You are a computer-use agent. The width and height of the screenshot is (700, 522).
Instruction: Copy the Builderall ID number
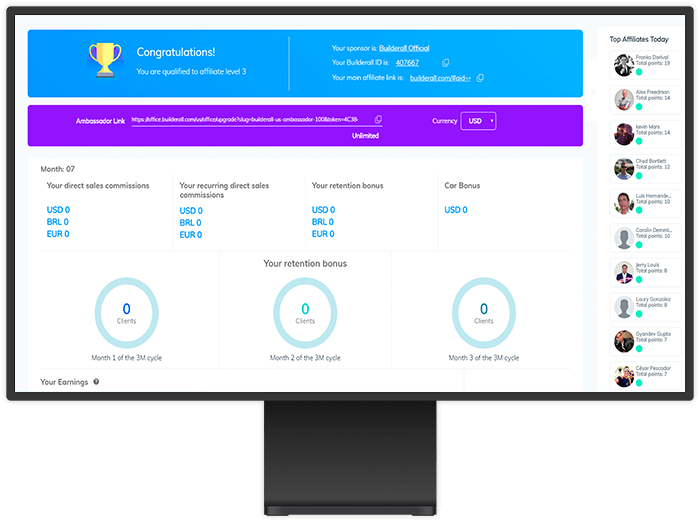[x=446, y=63]
